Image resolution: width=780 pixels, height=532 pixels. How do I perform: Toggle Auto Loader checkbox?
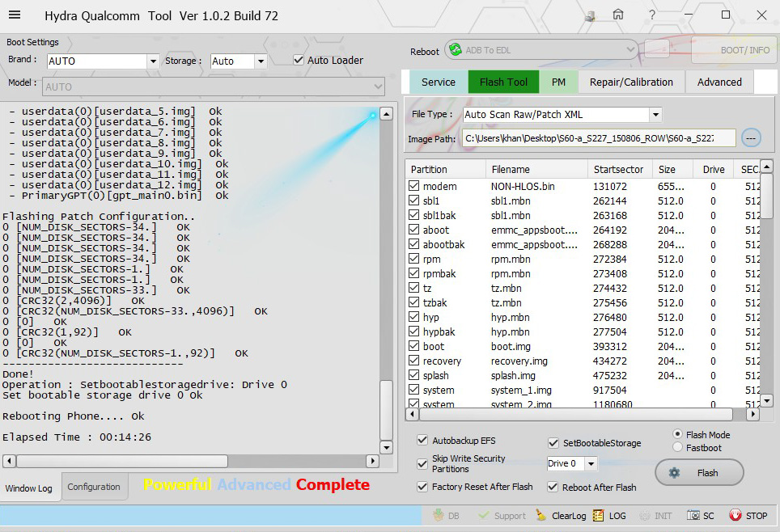(299, 60)
